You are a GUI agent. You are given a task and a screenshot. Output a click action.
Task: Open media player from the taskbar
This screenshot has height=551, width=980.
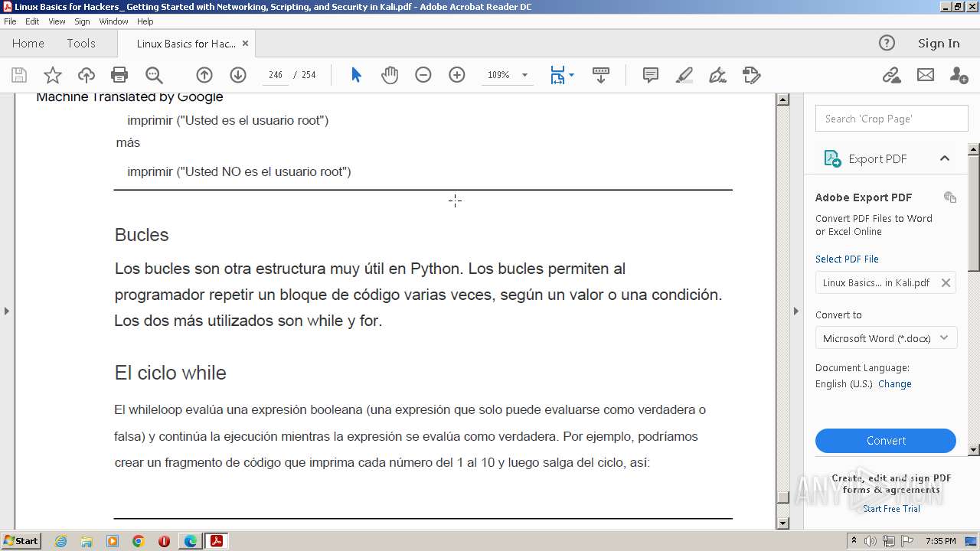113,541
